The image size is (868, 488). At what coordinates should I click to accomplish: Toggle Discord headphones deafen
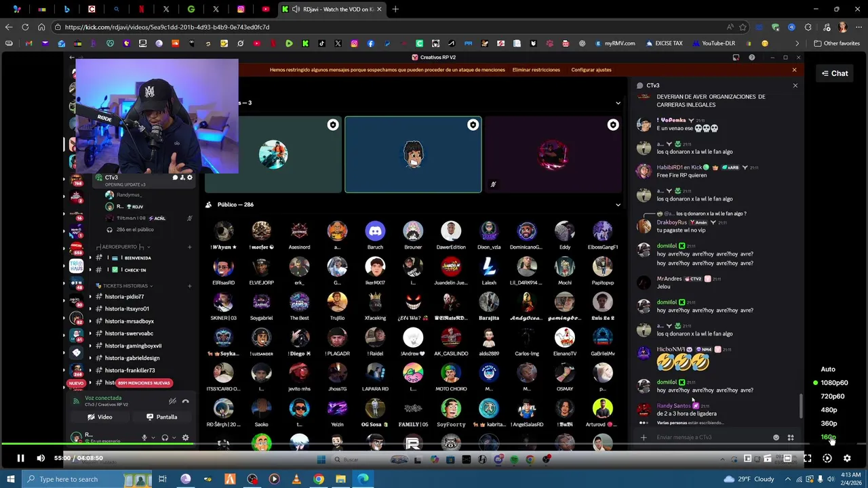tap(165, 438)
